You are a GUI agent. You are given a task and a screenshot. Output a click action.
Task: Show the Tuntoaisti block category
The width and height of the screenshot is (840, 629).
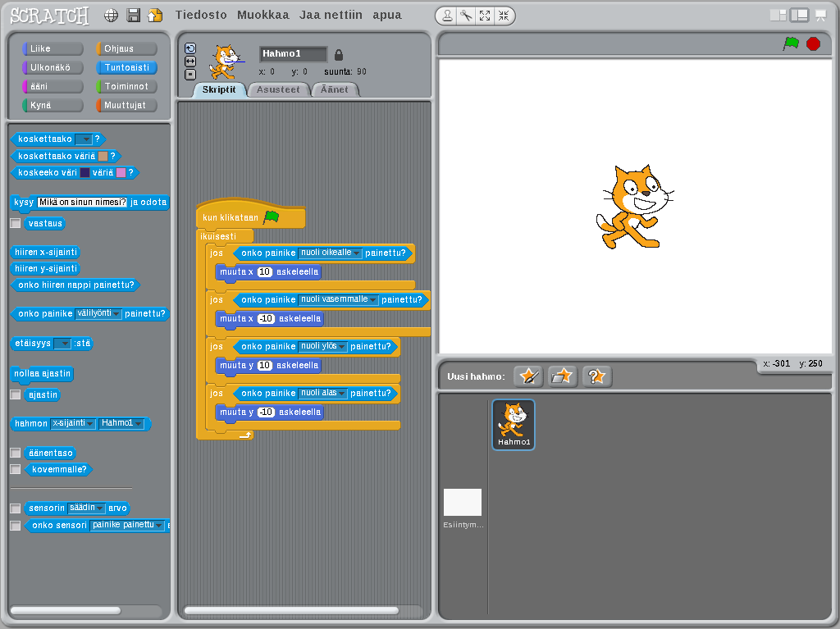click(126, 67)
